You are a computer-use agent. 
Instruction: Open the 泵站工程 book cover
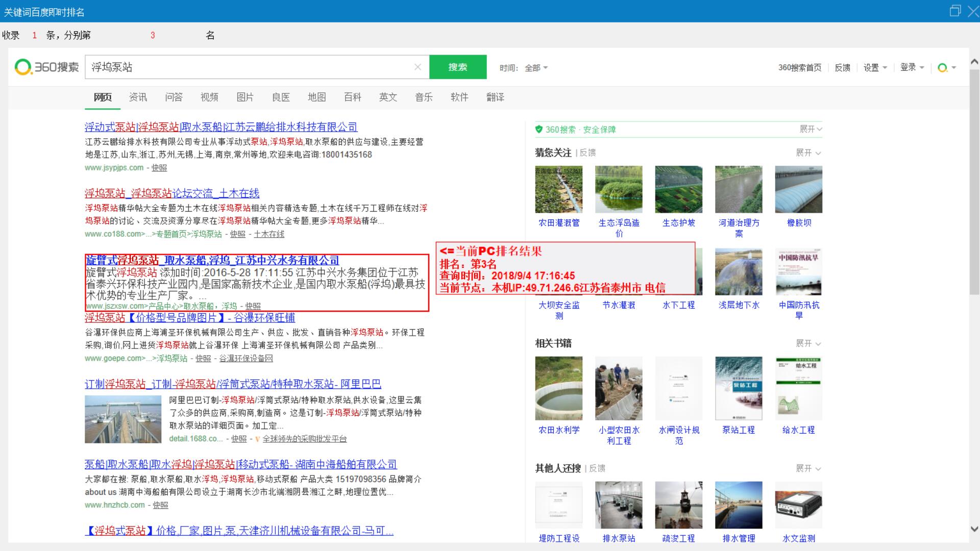pyautogui.click(x=739, y=388)
